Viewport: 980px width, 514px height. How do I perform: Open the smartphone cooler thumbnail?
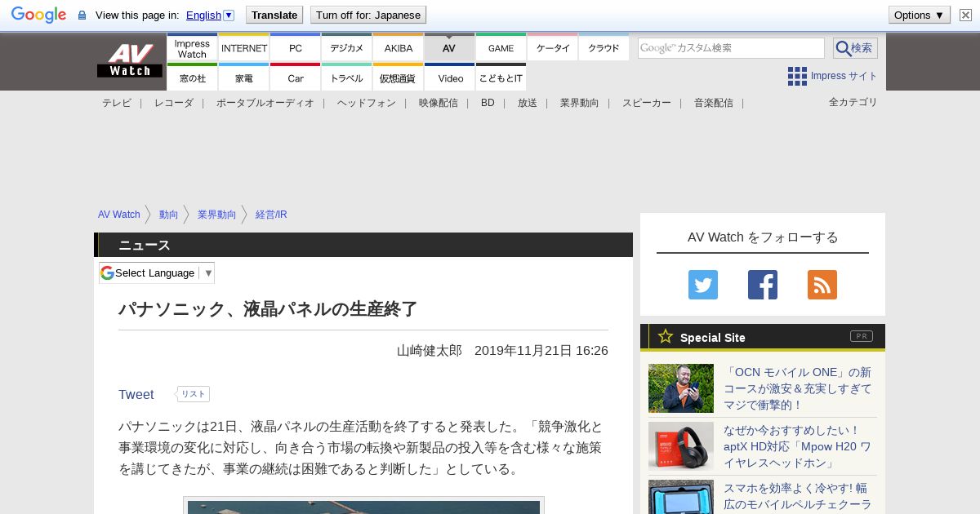pyautogui.click(x=681, y=497)
